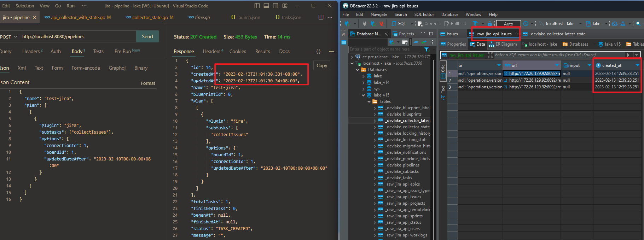Click expand filter panel icon
644x240 pixels.
pos(490,55)
